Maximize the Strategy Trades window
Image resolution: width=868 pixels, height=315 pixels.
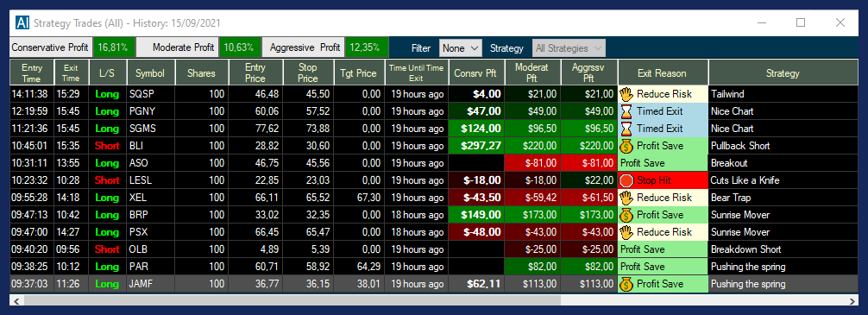tap(801, 22)
